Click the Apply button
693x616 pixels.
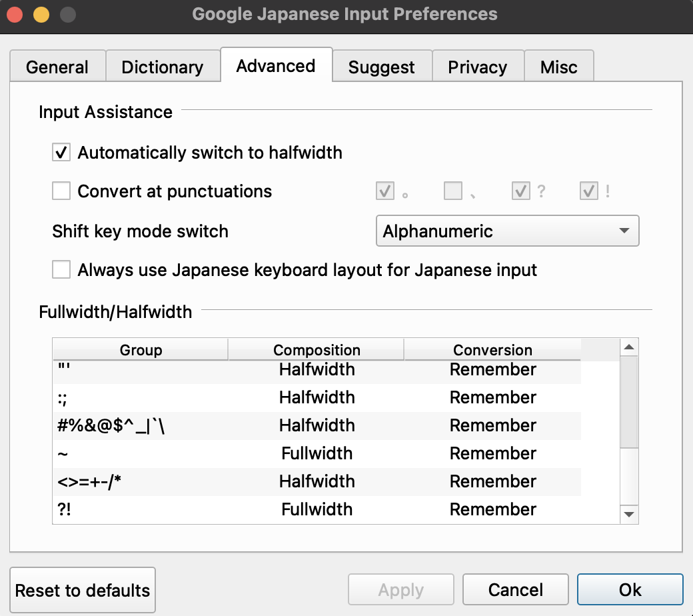(x=401, y=589)
